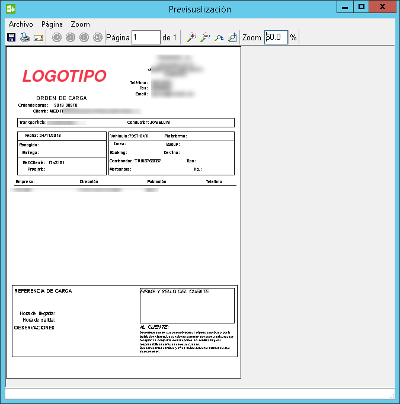Click the page number input field
The width and height of the screenshot is (400, 404).
coord(146,37)
